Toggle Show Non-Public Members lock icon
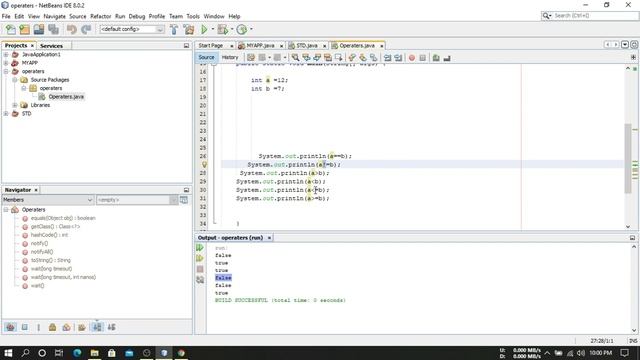Image resolution: width=640 pixels, height=360 pixels. point(52,327)
